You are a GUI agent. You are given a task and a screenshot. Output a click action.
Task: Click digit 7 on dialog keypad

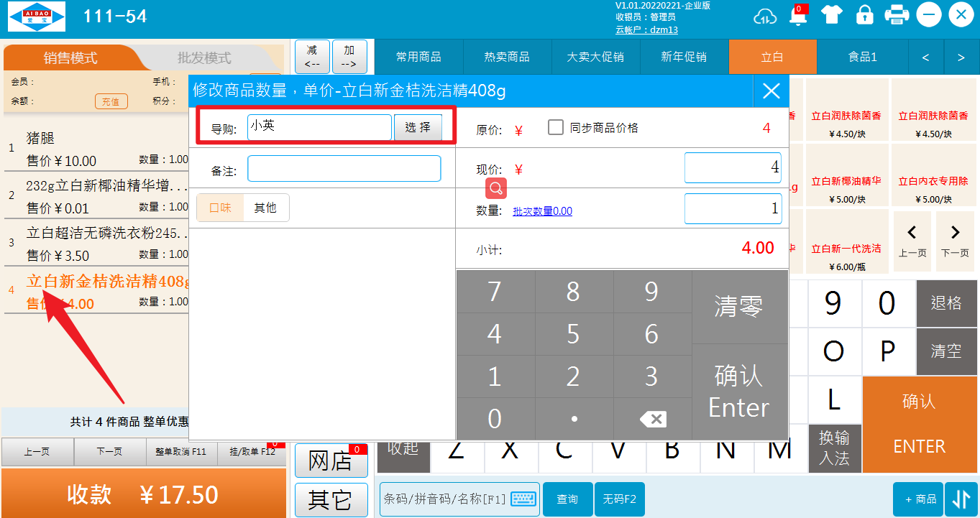point(495,292)
